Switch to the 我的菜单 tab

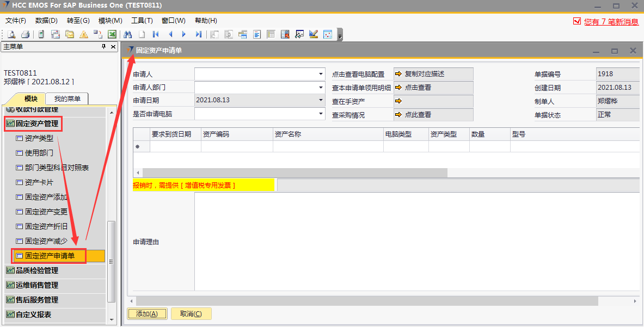click(x=67, y=98)
